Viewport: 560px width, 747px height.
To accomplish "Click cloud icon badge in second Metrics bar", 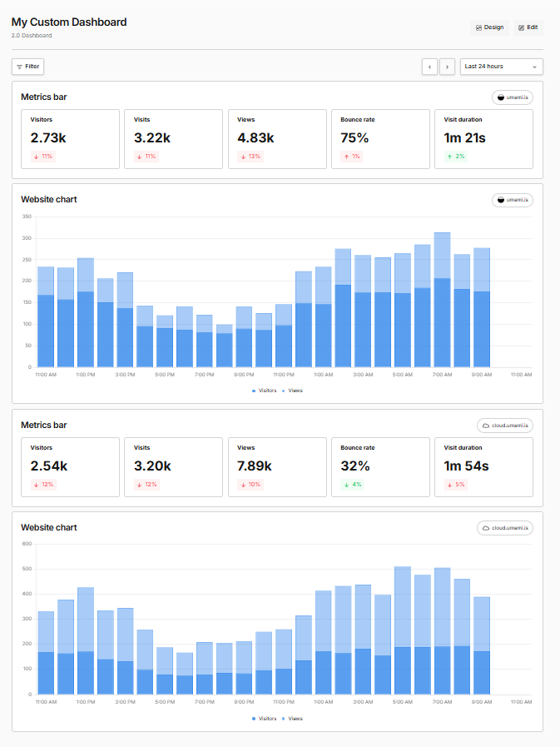I will (x=483, y=426).
